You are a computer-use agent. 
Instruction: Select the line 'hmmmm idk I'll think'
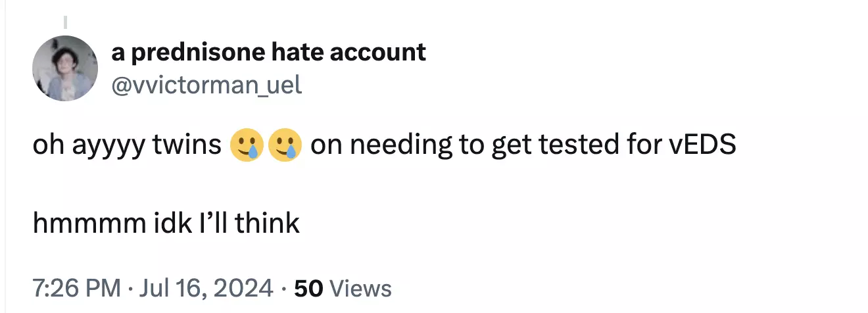[x=166, y=224]
